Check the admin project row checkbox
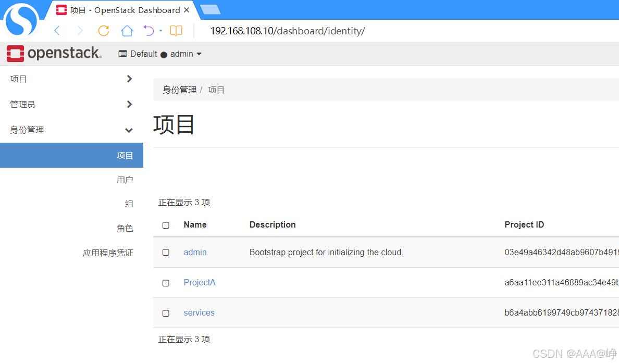 click(x=166, y=253)
